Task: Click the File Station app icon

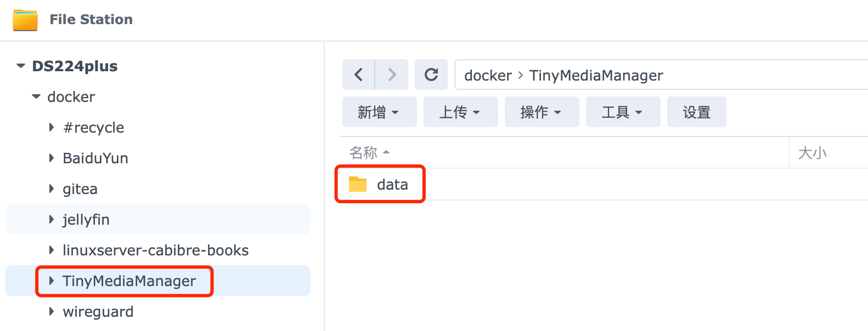Action: pos(25,20)
